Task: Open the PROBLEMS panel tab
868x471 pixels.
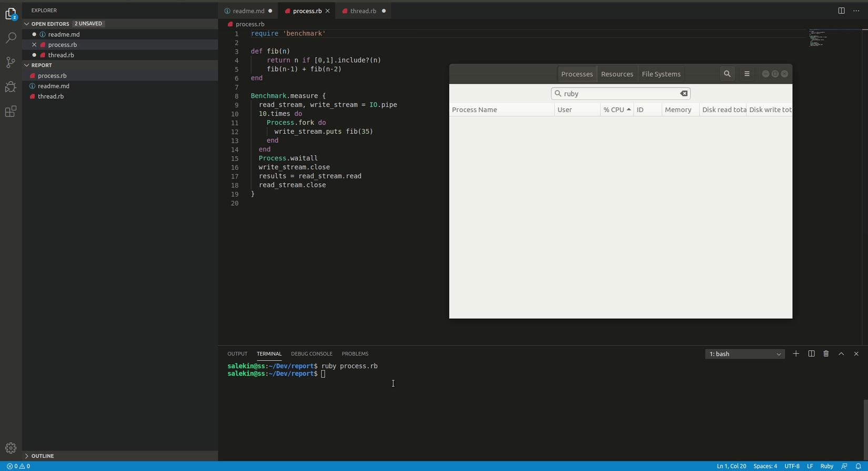Action: click(x=355, y=354)
